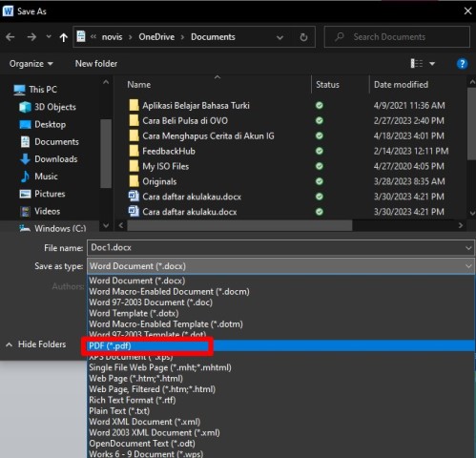Viewport: 476px width, 458px height.
Task: Choose Web Page (*.htm;*.html) option
Action: pyautogui.click(x=281, y=378)
